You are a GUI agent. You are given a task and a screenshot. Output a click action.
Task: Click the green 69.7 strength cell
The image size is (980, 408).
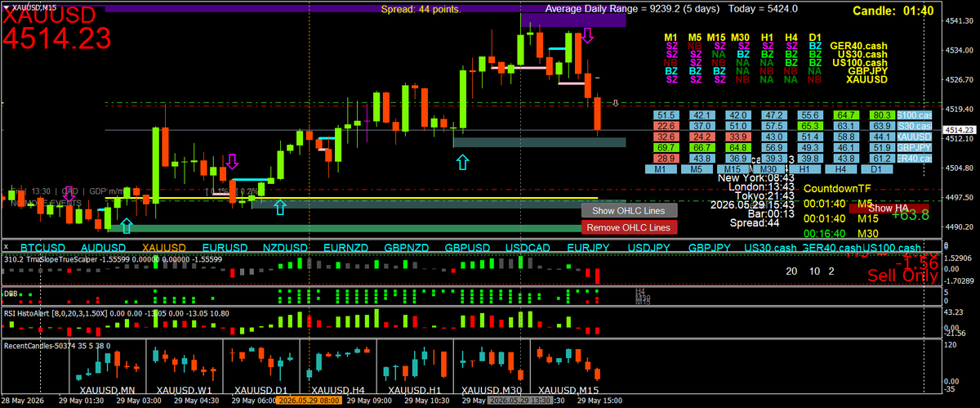tap(666, 147)
